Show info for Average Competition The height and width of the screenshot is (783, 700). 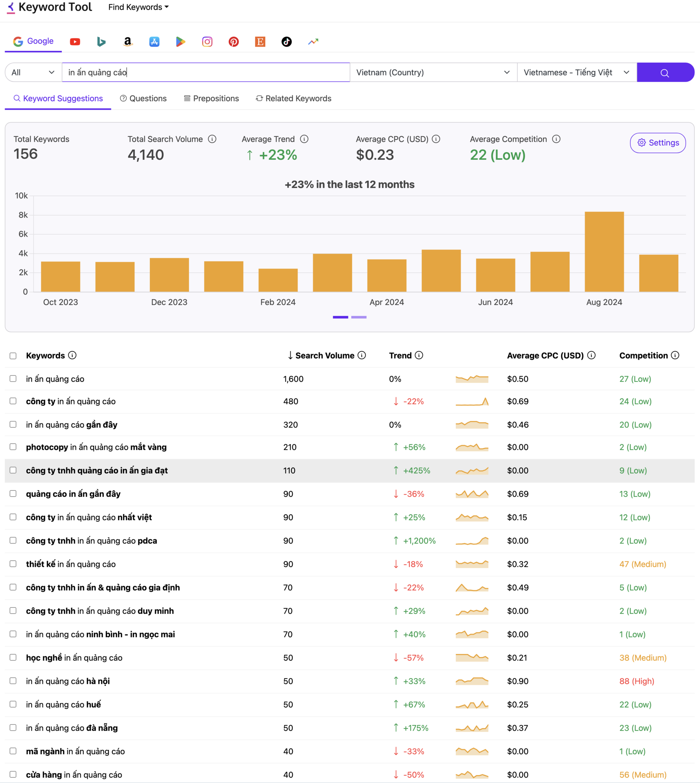pyautogui.click(x=556, y=139)
